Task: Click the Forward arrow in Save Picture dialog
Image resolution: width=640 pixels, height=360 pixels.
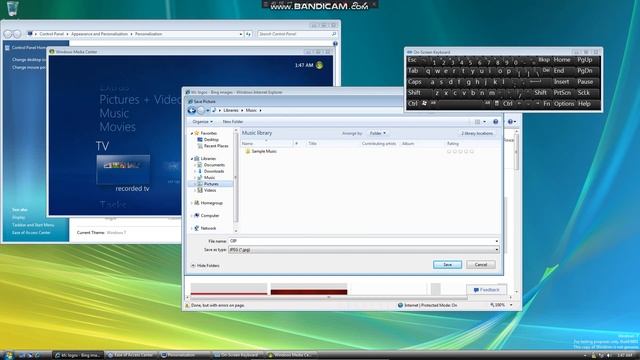Action: pos(201,110)
